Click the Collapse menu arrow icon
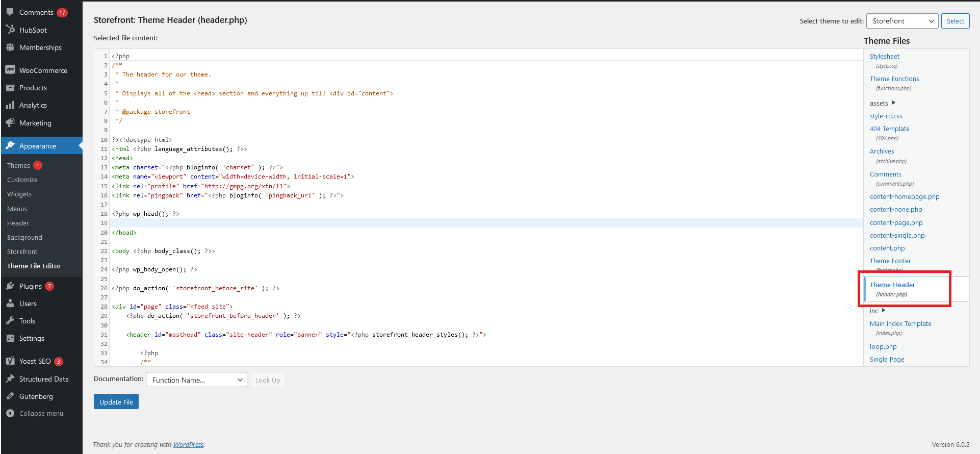 pyautogui.click(x=10, y=413)
